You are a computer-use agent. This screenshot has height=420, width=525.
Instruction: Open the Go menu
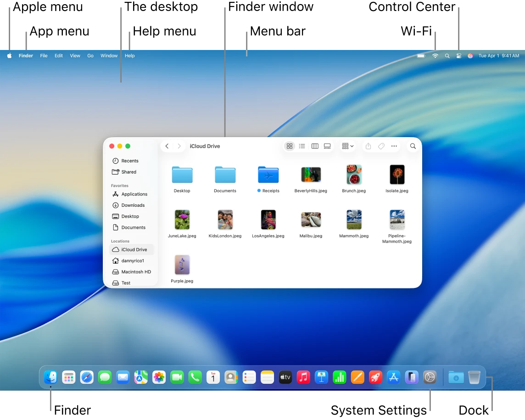point(90,55)
